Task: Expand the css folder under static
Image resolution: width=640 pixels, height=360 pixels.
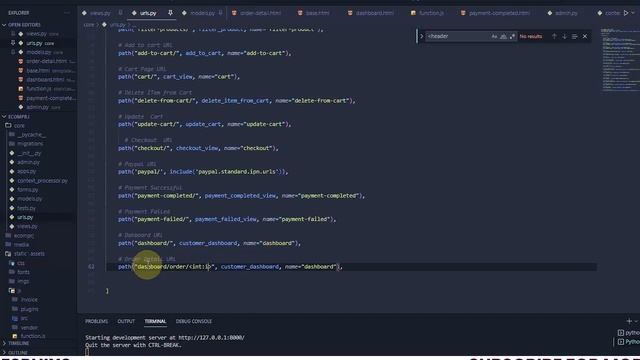Action: point(21,263)
